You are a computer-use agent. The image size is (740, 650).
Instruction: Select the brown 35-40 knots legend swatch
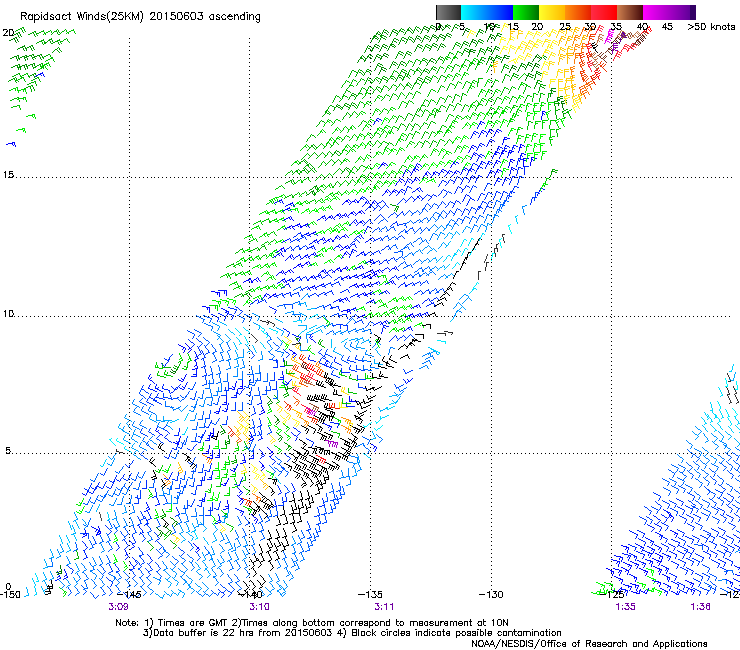[630, 12]
